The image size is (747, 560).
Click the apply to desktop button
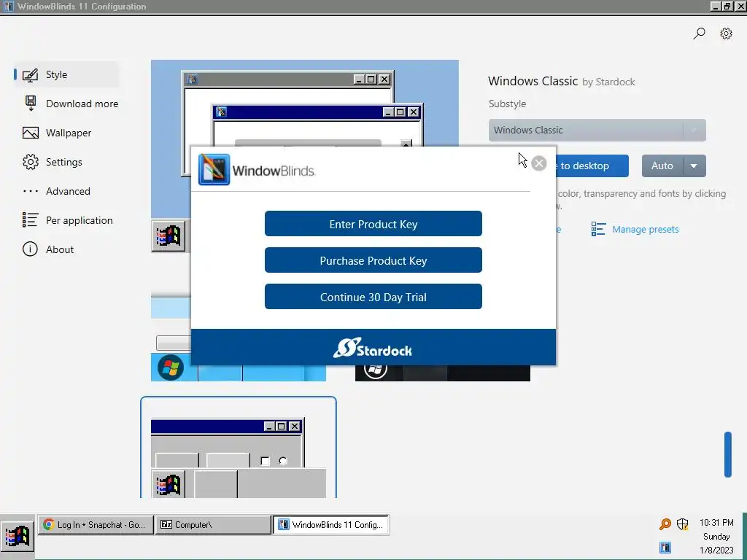(592, 166)
